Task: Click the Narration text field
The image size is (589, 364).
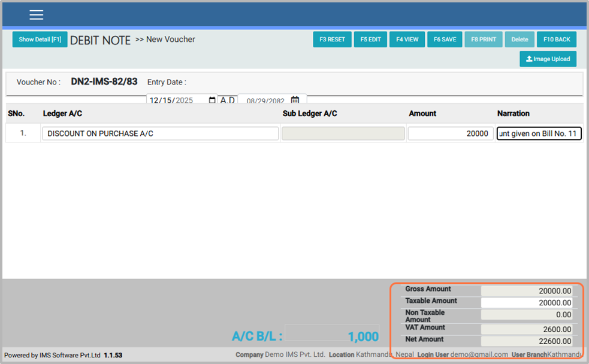Action: tap(539, 134)
